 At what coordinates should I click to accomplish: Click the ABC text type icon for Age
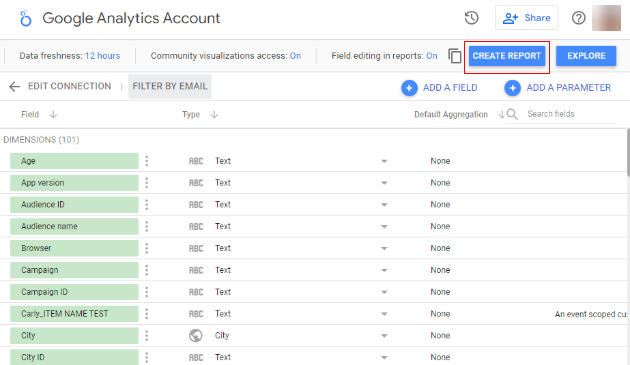pos(196,161)
